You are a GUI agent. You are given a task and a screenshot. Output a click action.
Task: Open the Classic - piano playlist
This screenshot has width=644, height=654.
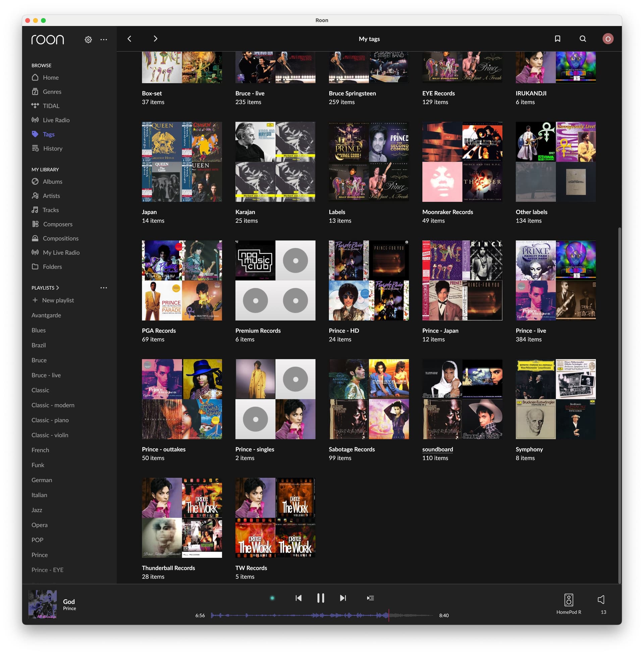tap(50, 420)
